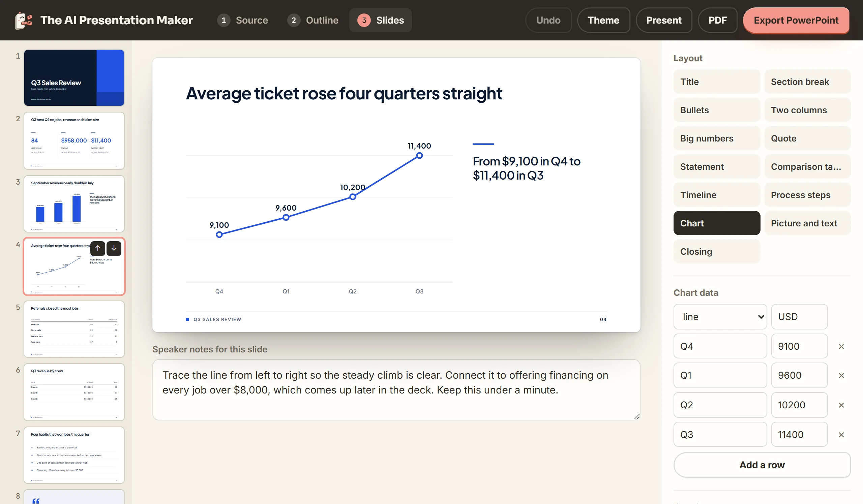Apply the Picture and text layout

tap(807, 223)
